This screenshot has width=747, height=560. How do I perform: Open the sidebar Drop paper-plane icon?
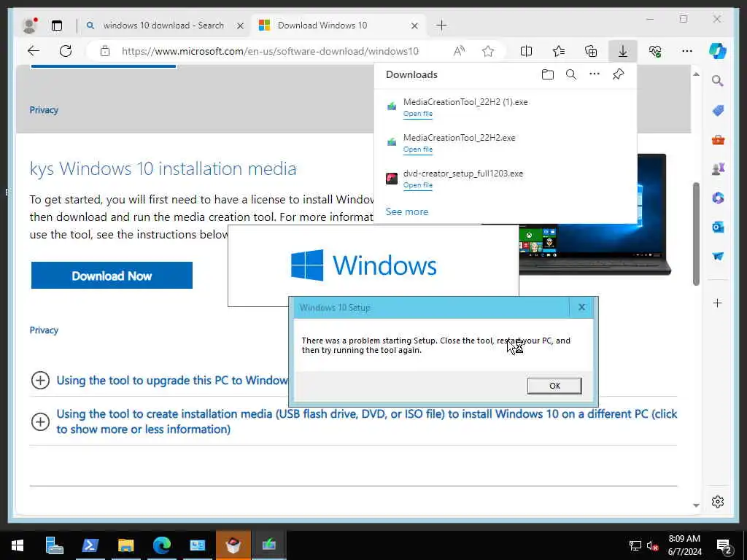click(x=718, y=256)
